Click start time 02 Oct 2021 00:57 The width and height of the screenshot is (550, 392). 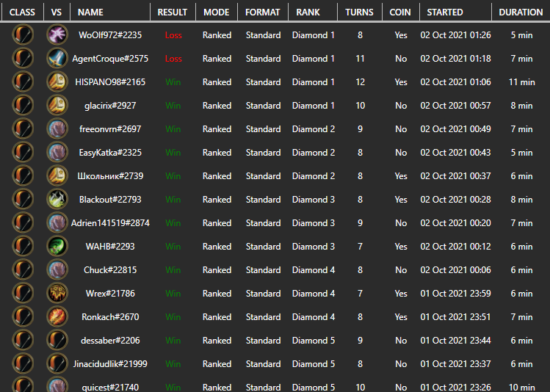tap(455, 106)
